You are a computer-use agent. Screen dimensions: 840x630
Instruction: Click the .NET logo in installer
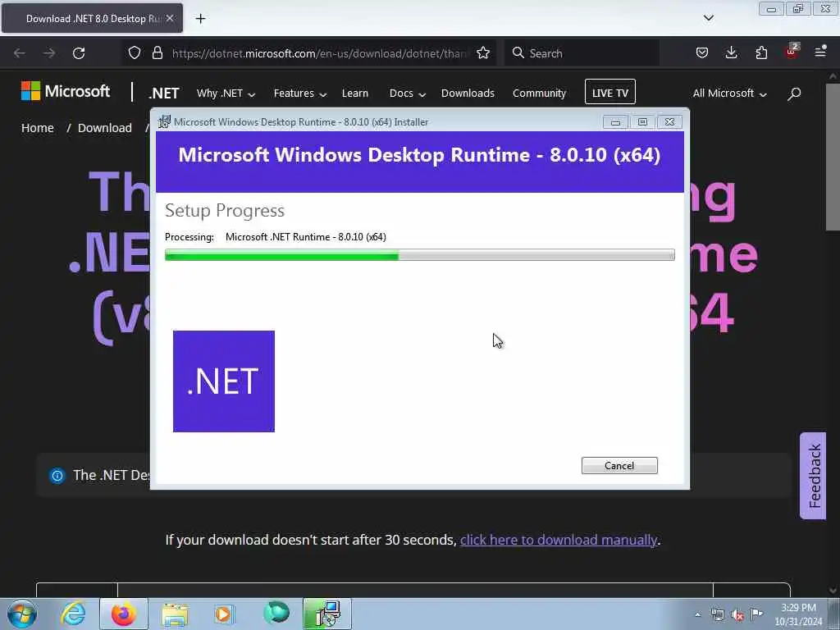click(224, 381)
